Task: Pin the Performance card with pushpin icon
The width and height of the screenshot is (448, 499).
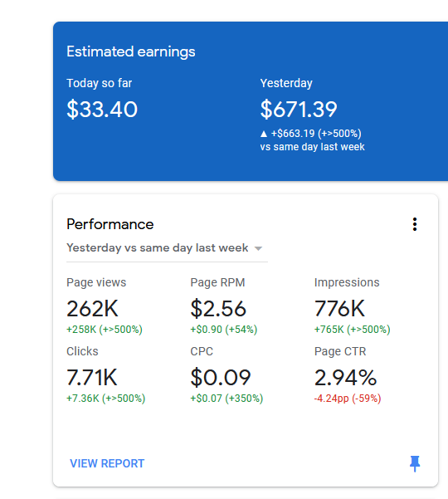Action: pos(415,463)
